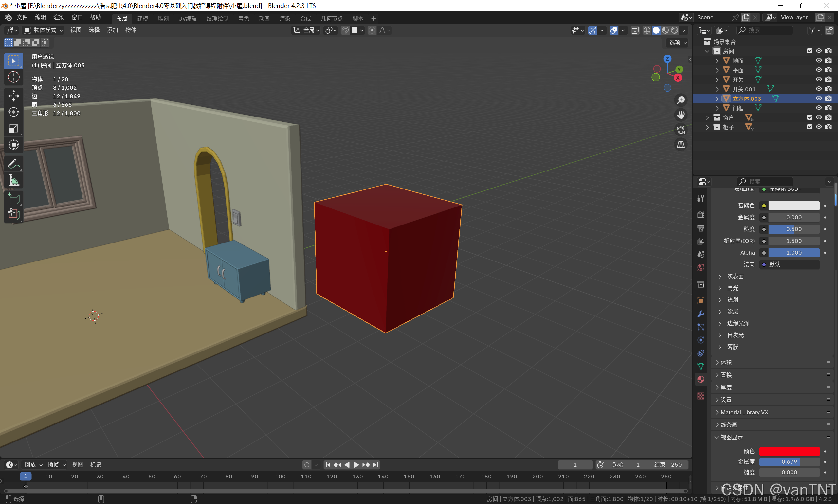This screenshot has height=504, width=838.
Task: Hide 立方体.003 in the viewport
Action: (x=819, y=99)
